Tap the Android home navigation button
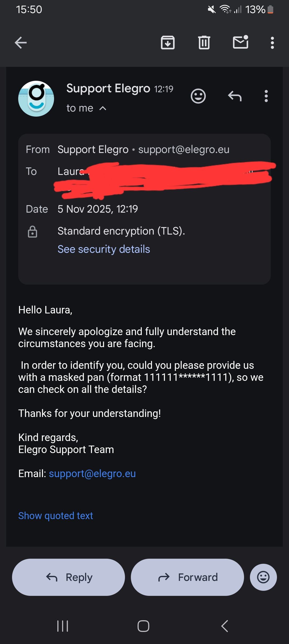289x644 pixels. pos(143,626)
